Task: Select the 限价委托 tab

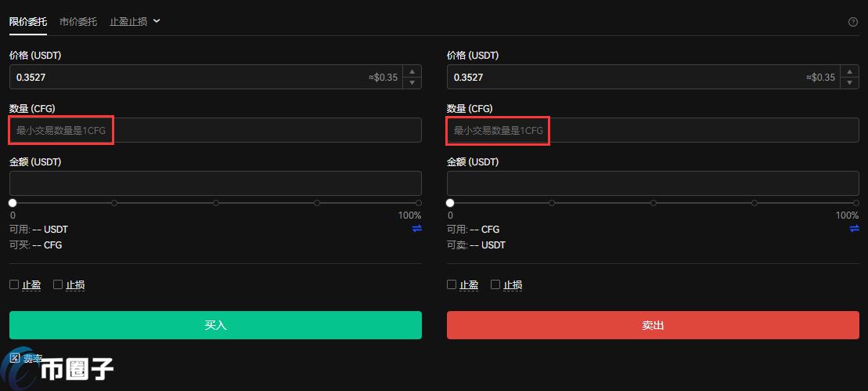Action: click(x=28, y=22)
